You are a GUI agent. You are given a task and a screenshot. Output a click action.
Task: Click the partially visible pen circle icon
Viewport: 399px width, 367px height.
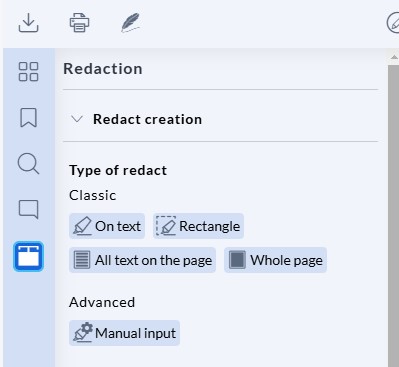coord(393,23)
